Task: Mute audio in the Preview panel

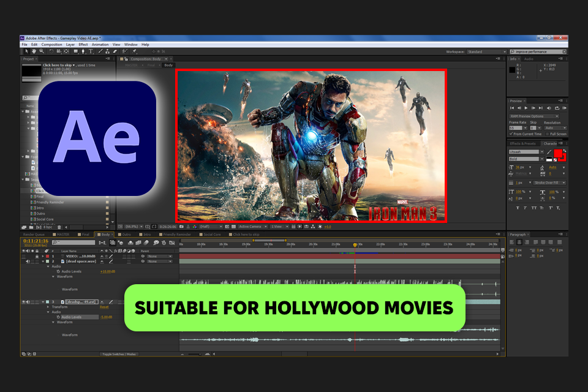Action: point(549,108)
